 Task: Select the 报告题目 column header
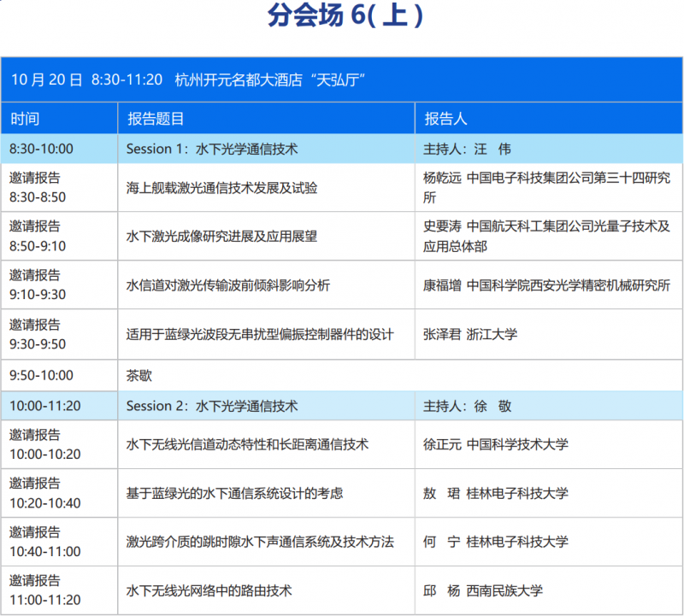[156, 119]
